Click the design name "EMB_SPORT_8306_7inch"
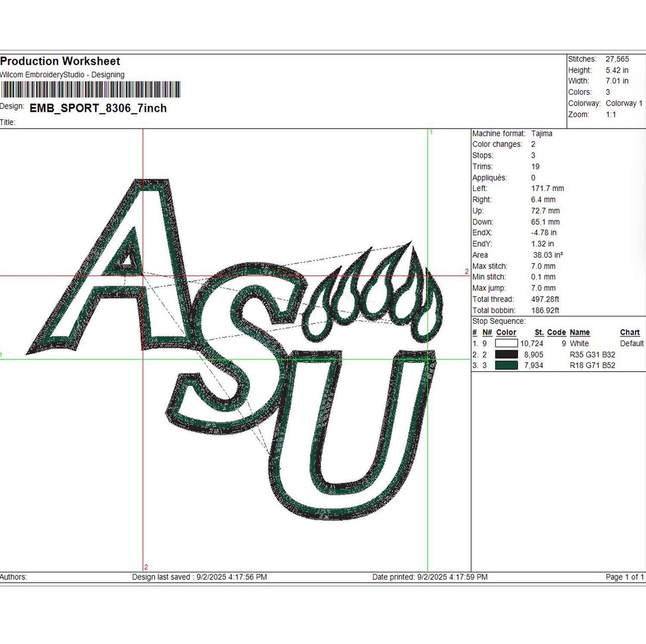This screenshot has width=646, height=644. click(98, 108)
